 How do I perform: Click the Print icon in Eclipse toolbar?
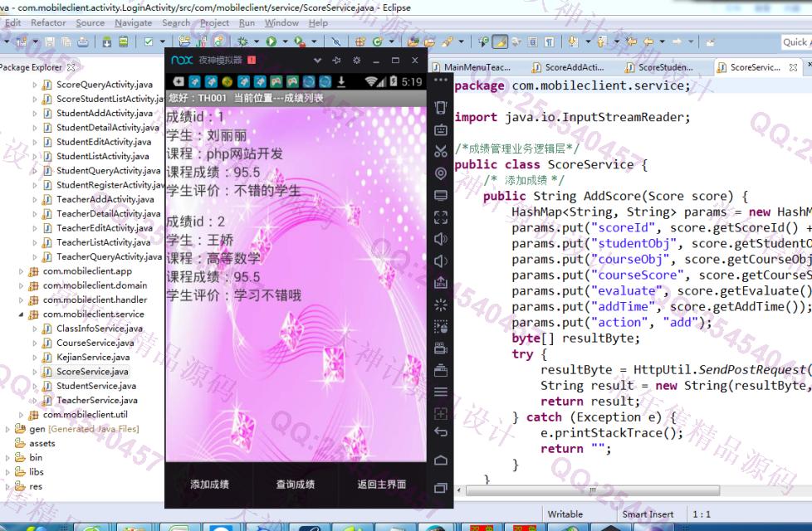click(x=83, y=42)
